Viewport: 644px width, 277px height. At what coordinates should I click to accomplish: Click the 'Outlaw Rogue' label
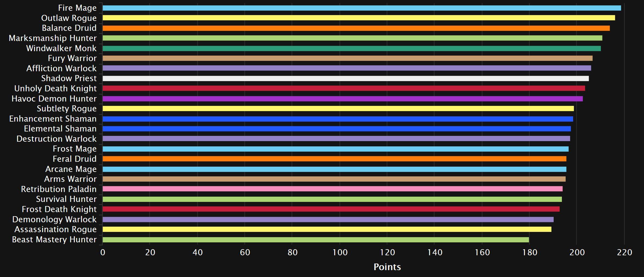[x=69, y=18]
